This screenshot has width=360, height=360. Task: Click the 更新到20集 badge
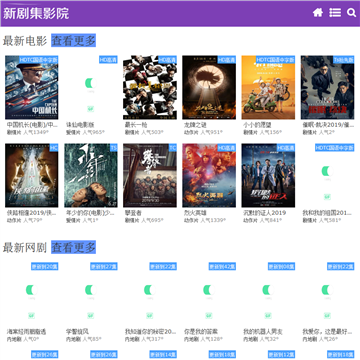[x=45, y=266]
